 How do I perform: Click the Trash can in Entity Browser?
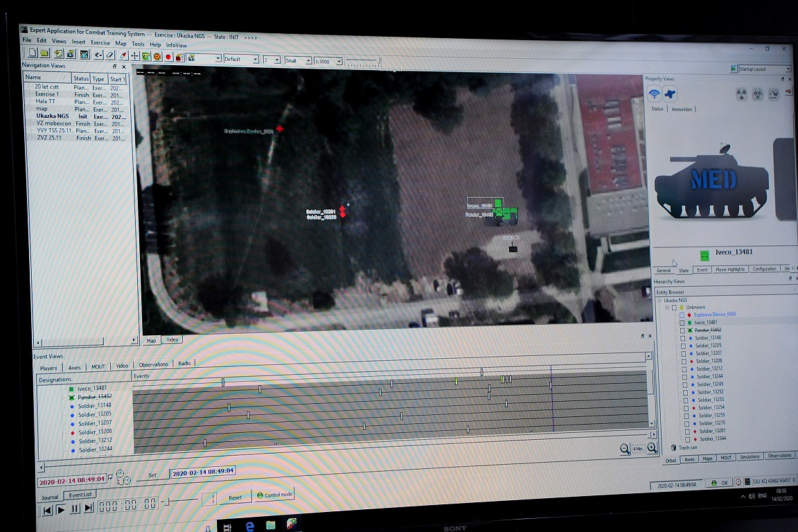click(x=684, y=447)
